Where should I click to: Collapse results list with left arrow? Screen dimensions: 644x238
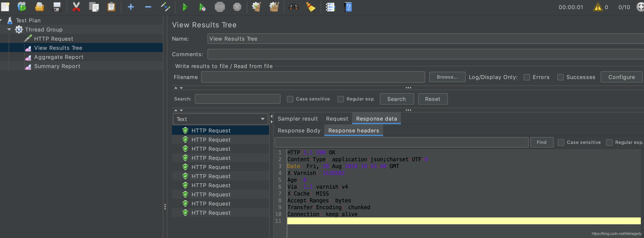pyautogui.click(x=272, y=116)
